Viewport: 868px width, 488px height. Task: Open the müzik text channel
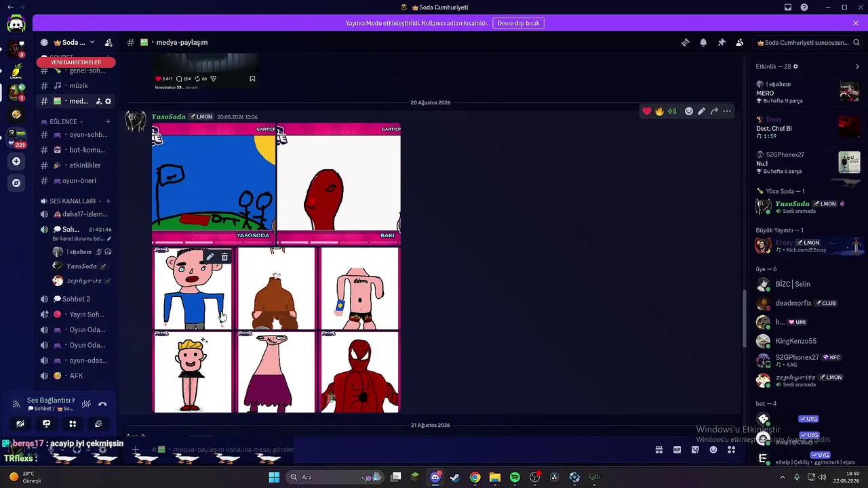coord(76,85)
